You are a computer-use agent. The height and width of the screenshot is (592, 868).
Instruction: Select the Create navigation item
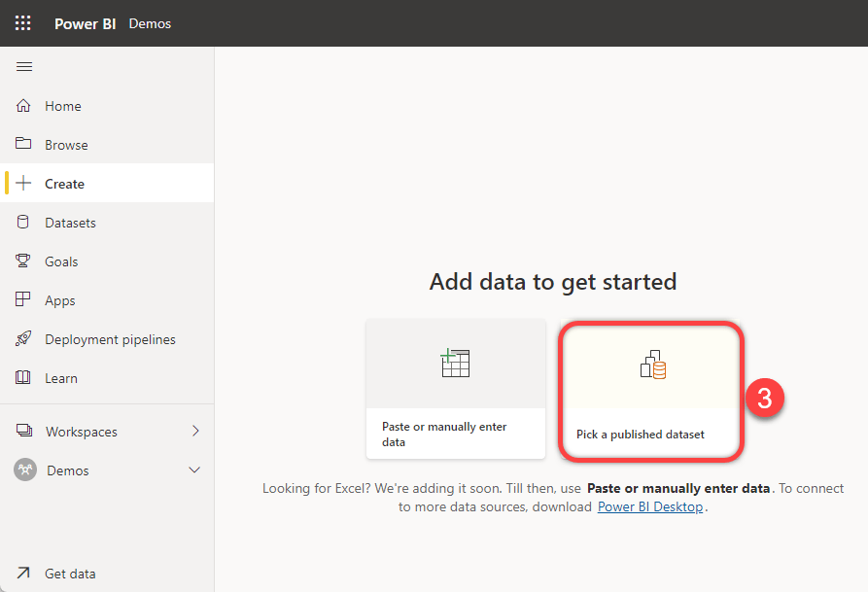tap(107, 184)
